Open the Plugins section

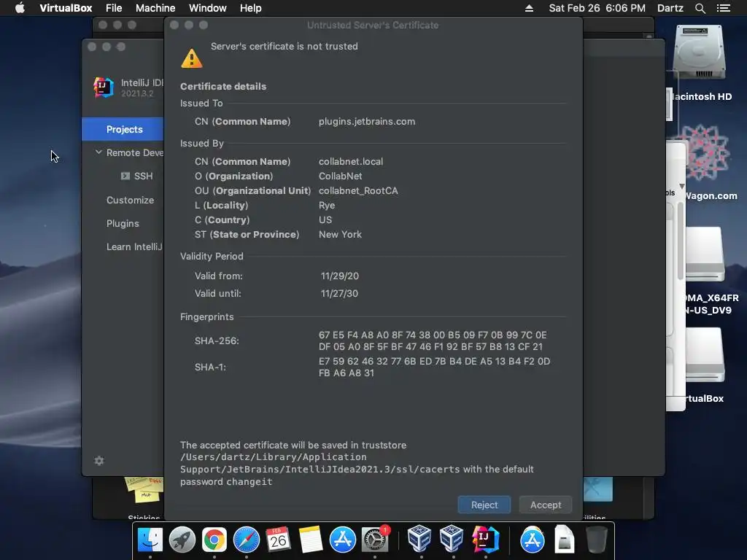coord(123,223)
